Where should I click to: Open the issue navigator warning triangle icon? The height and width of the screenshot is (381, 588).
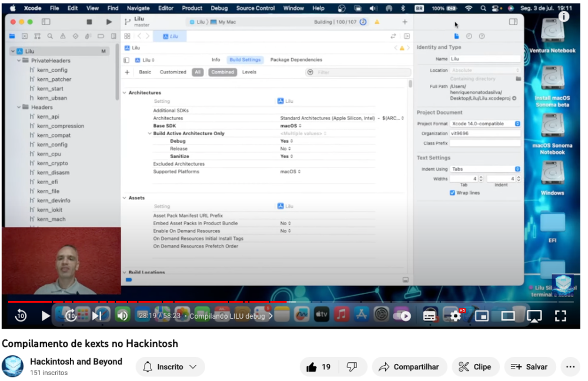(63, 36)
